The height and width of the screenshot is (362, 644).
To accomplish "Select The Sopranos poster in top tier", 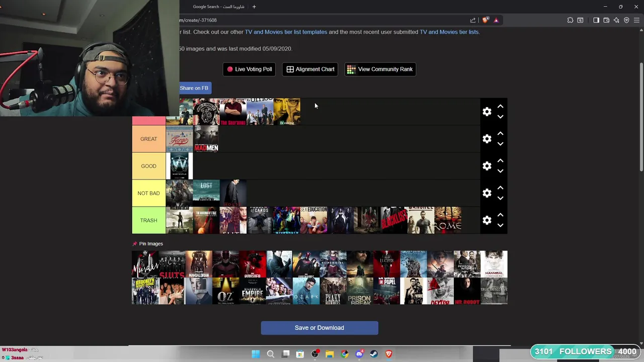I will click(x=233, y=112).
